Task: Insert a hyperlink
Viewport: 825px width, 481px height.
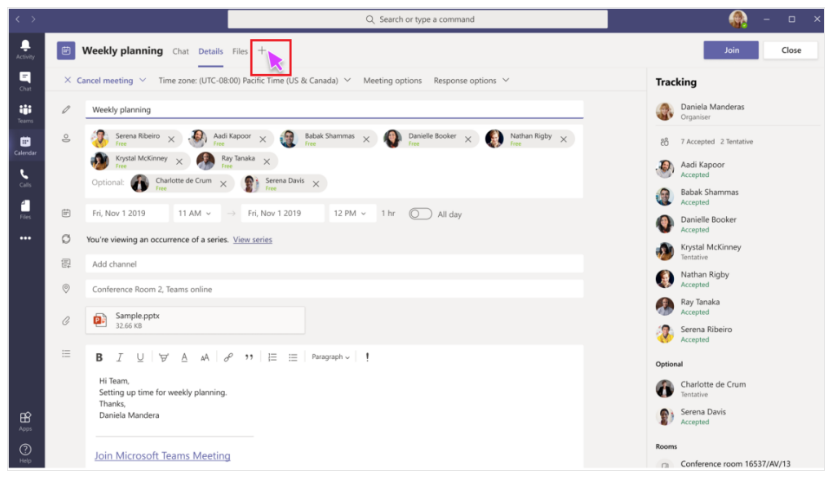Action: (x=228, y=357)
